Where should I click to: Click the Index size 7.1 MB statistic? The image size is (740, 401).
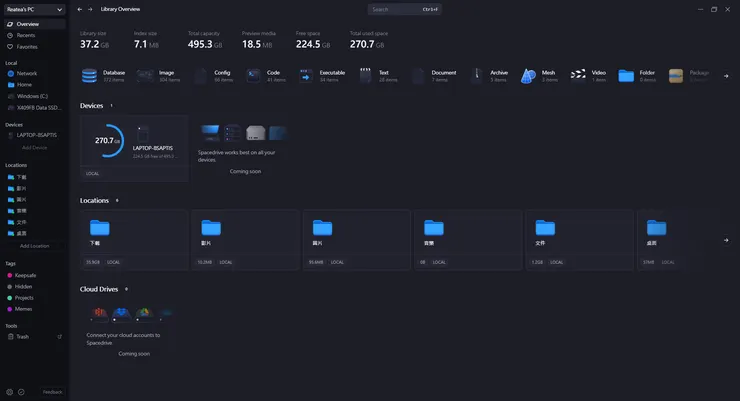click(146, 41)
